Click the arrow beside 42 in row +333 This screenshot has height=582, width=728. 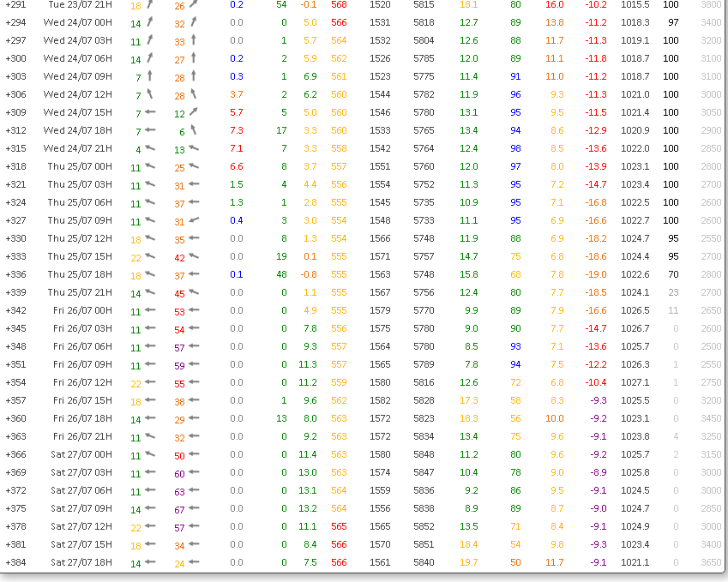point(194,256)
